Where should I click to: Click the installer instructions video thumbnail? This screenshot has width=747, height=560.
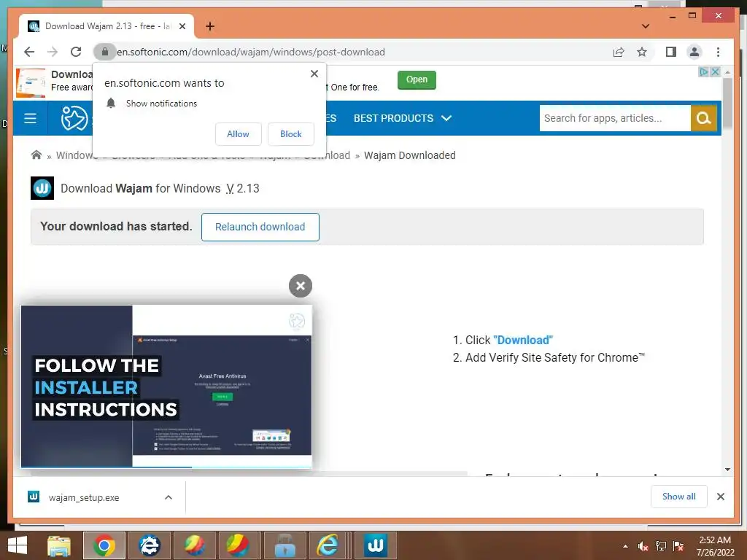point(167,386)
